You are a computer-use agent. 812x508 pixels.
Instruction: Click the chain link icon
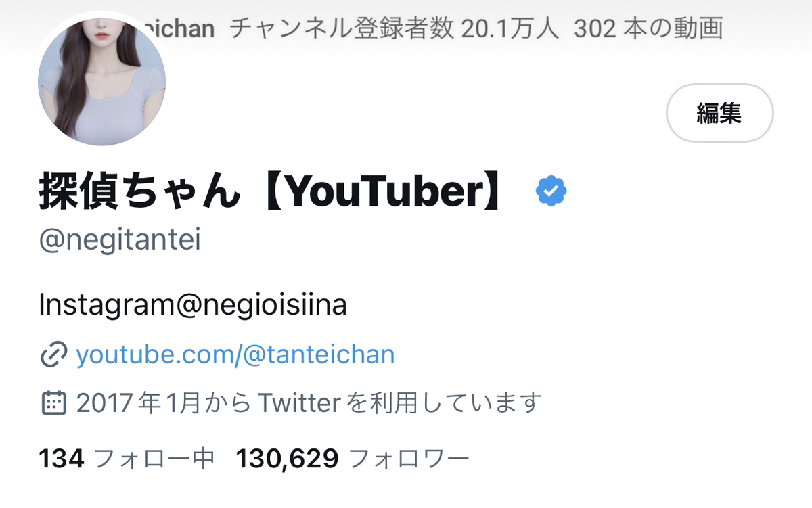[53, 354]
